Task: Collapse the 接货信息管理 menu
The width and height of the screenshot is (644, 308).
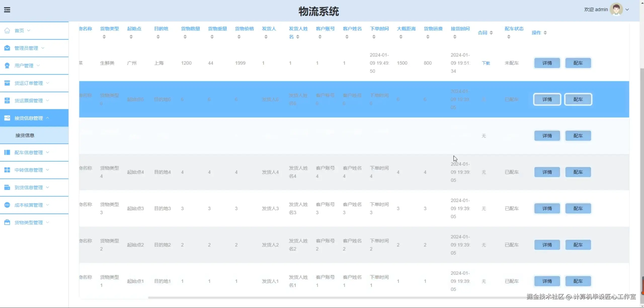Action: [x=28, y=118]
